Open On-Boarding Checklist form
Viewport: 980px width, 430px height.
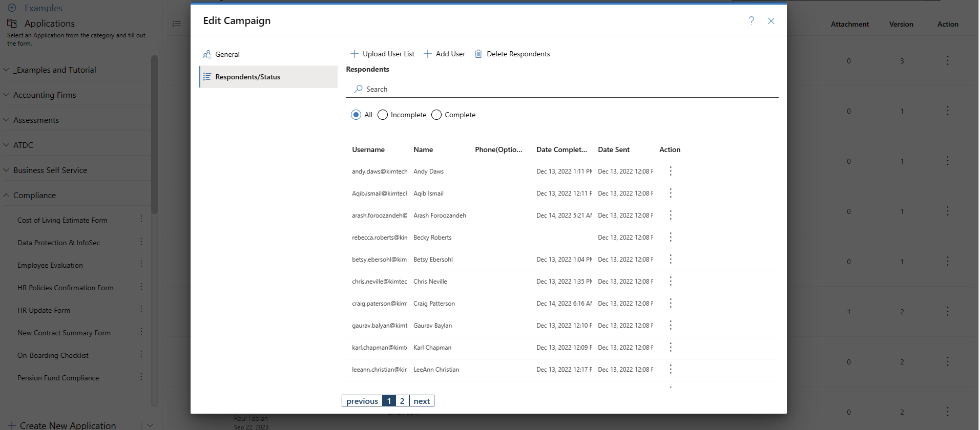[53, 355]
